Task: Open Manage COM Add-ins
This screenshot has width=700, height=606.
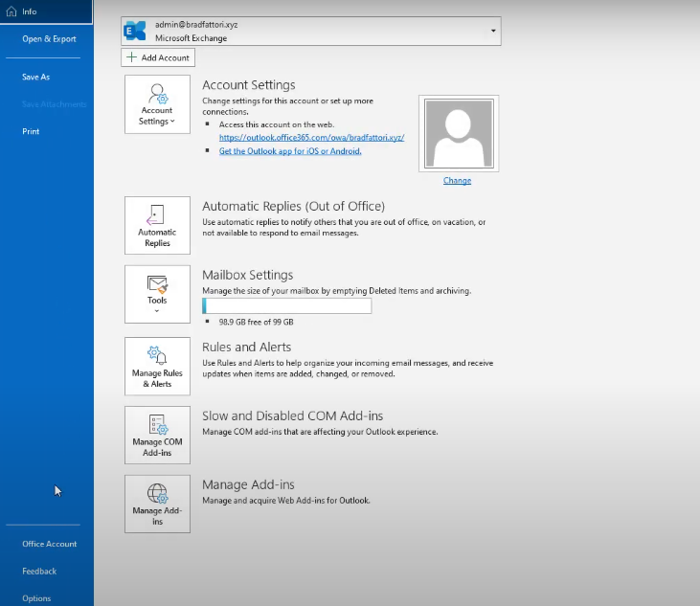Action: pyautogui.click(x=157, y=435)
